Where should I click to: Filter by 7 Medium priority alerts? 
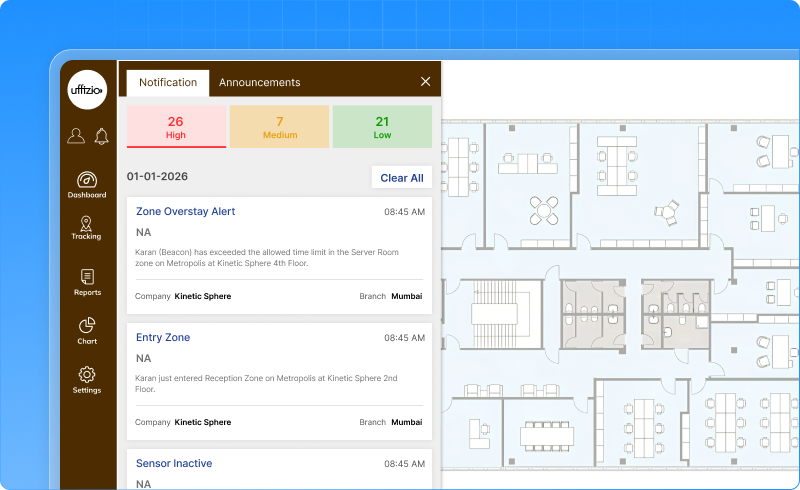(x=280, y=127)
